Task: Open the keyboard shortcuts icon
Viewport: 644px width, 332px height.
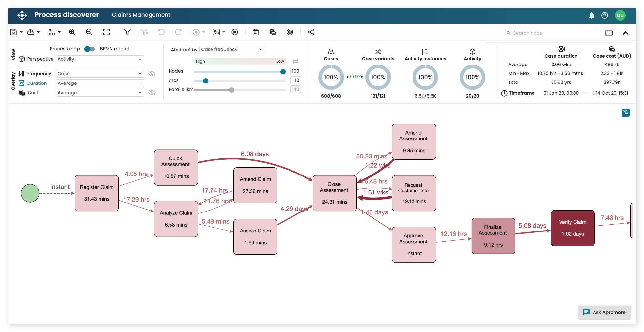Action: click(x=608, y=33)
